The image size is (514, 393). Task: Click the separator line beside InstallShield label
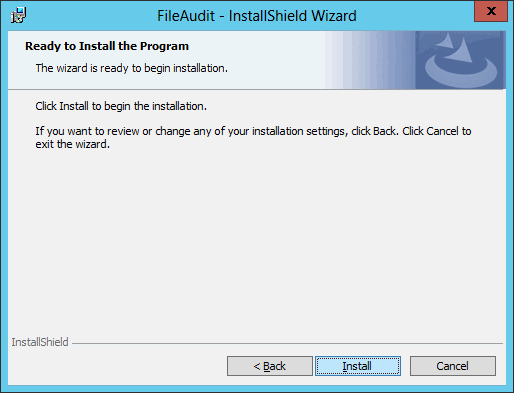287,343
